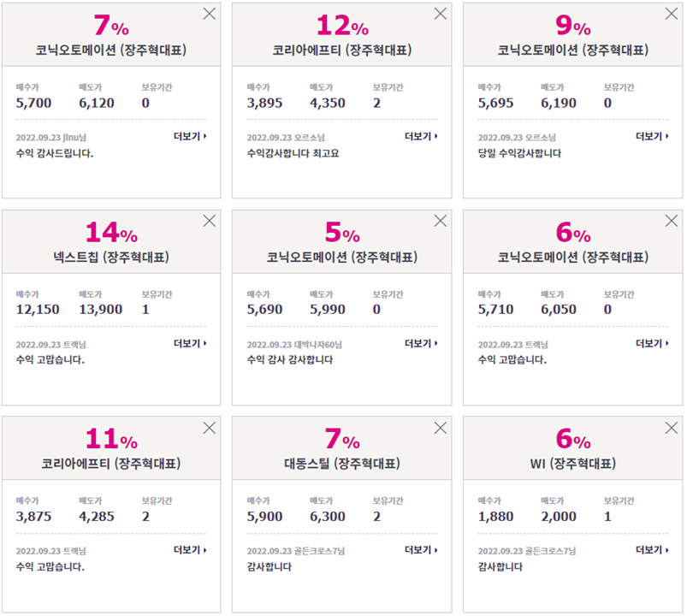This screenshot has height=616, width=687.
Task: Close the 9% 코닉오토메이션 card
Action: 672,14
